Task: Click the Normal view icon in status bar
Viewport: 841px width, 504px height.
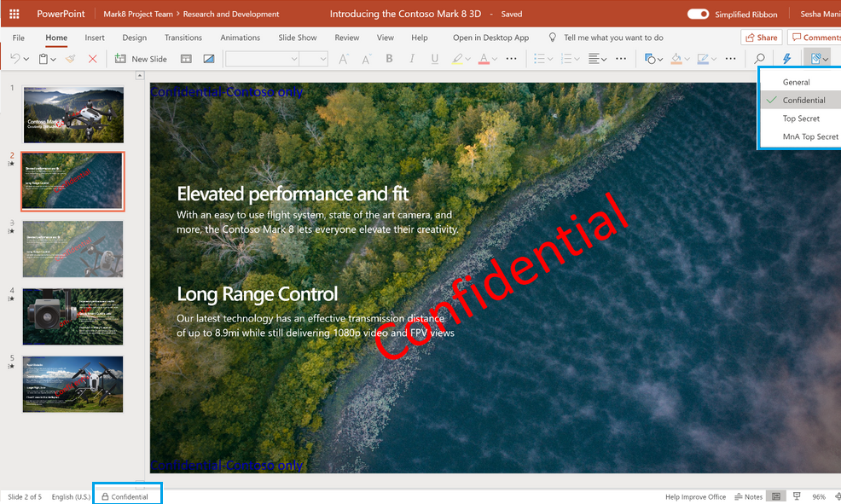Action: click(776, 496)
